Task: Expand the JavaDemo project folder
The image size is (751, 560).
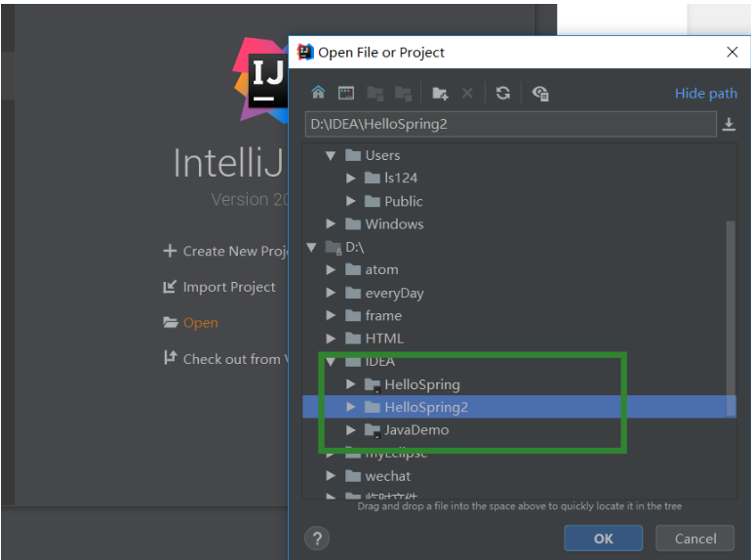Action: click(350, 429)
